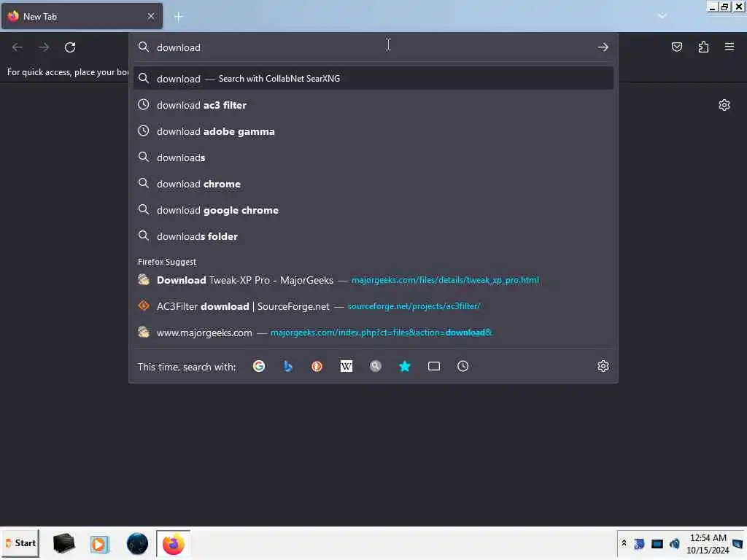Show hidden tray icons chevron

(x=624, y=543)
